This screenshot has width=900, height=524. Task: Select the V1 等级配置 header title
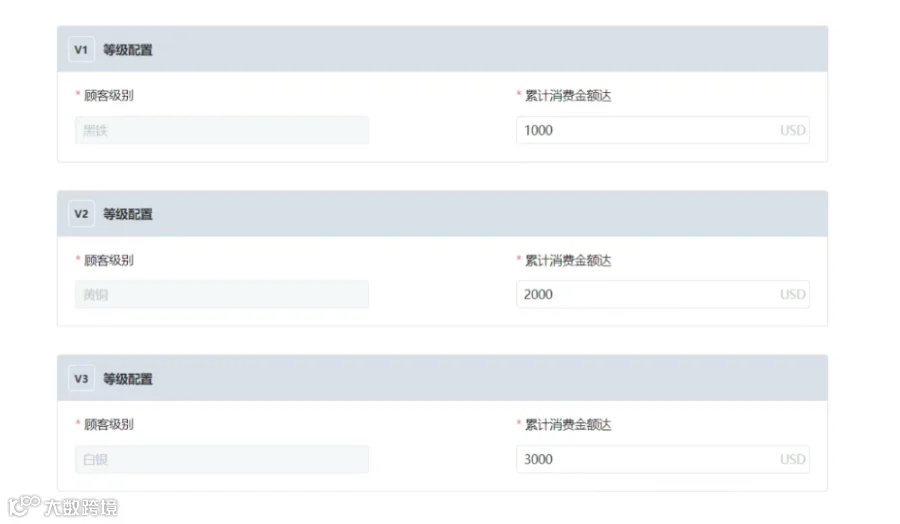coord(127,50)
